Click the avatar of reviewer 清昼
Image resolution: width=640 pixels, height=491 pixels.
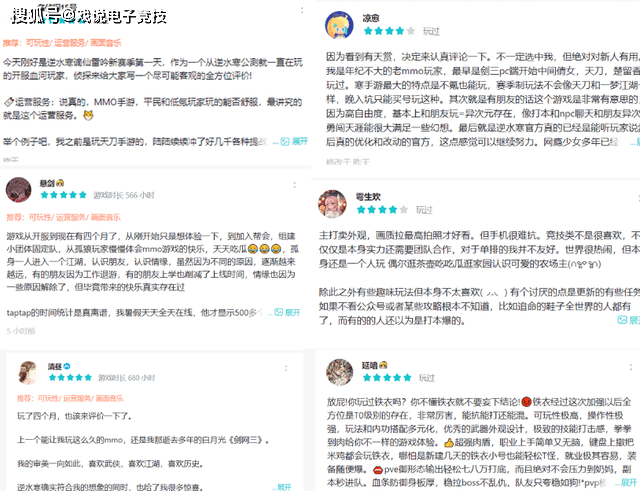[x=29, y=372]
